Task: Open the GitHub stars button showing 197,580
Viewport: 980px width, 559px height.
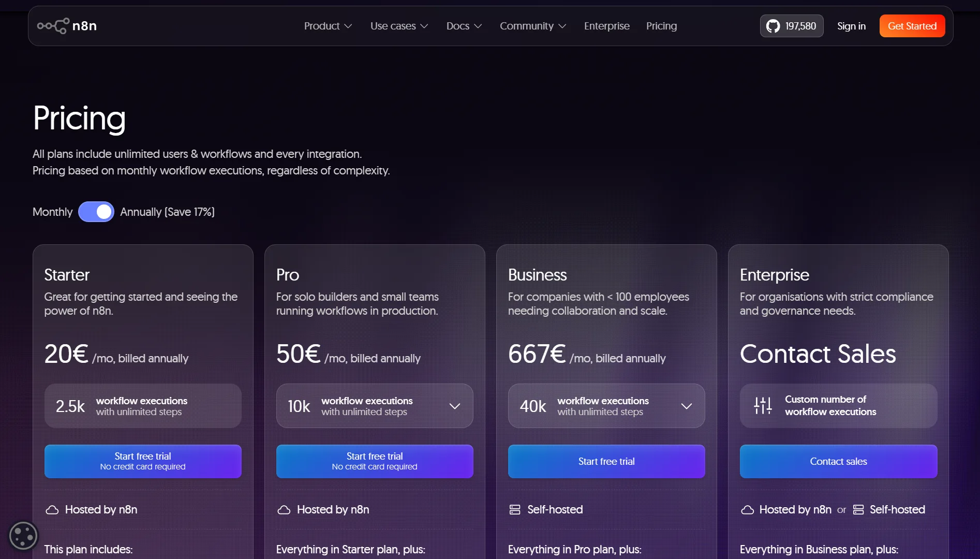Action: pos(791,26)
